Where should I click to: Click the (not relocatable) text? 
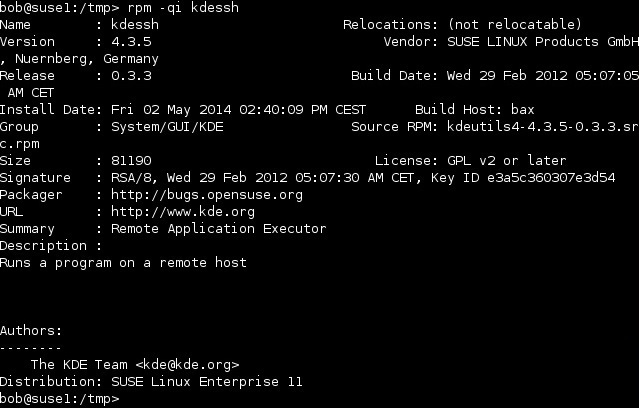515,24
